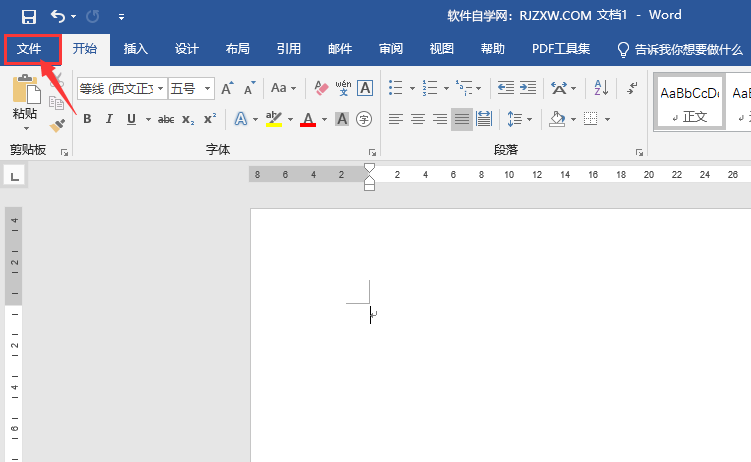Apply red font color

308,119
